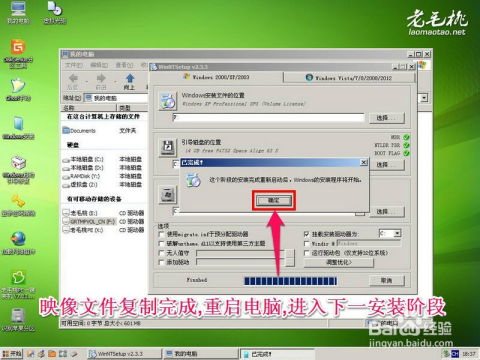Toggle the mount installation drive checkbox
The image size is (480, 360).
pyautogui.click(x=307, y=234)
